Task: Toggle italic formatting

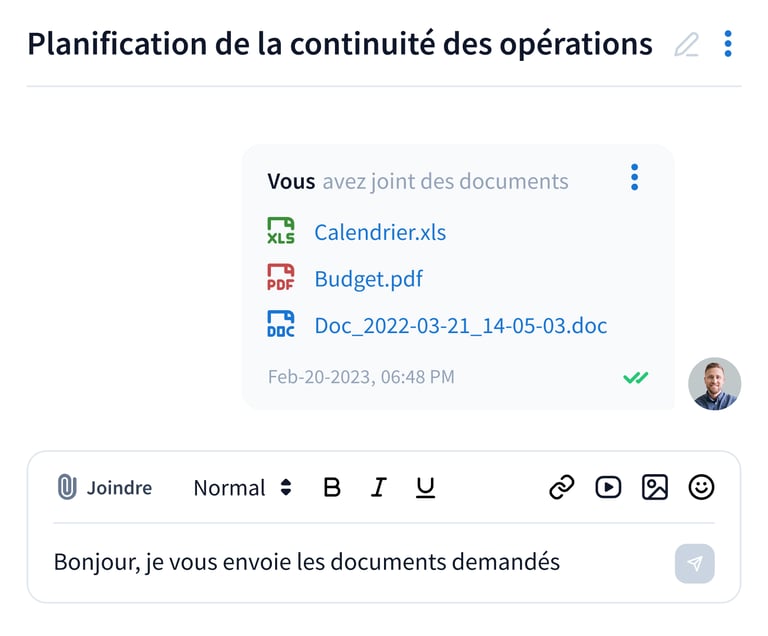Action: 379,488
